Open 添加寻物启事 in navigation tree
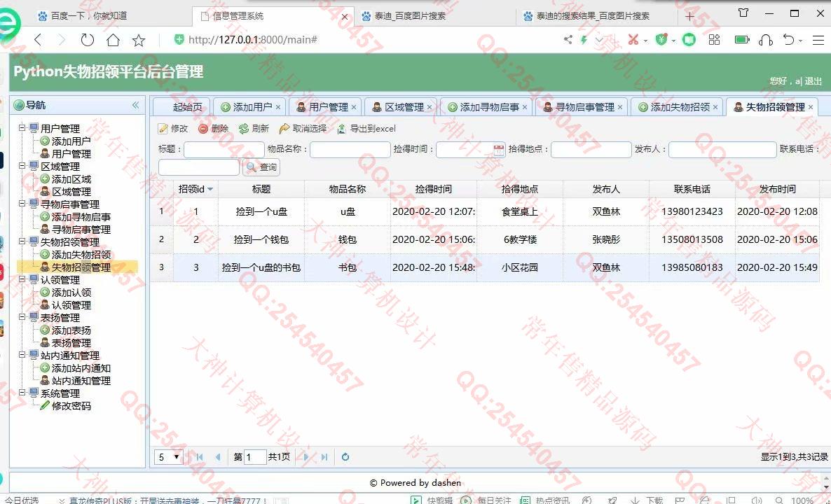This screenshot has height=504, width=831. coord(81,217)
